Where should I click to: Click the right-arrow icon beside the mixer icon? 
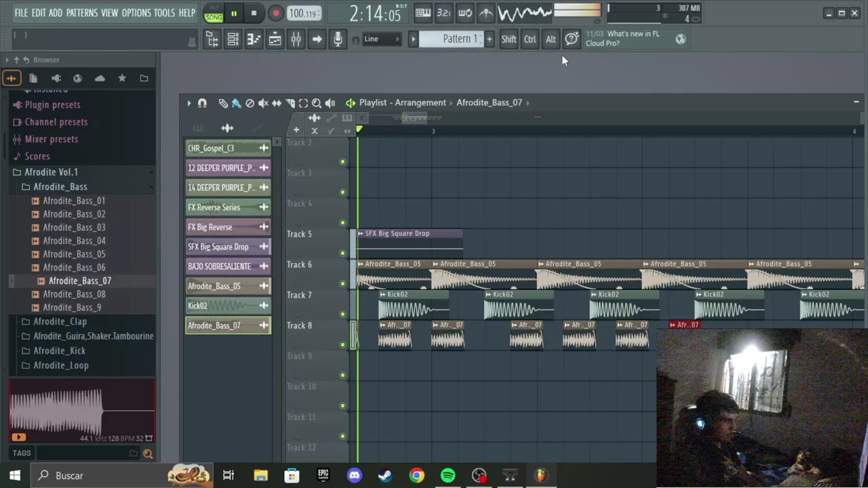point(317,39)
